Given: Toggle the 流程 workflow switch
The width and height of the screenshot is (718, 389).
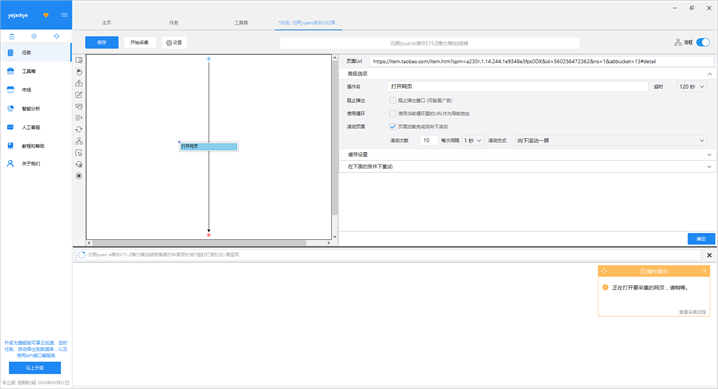Looking at the screenshot, I should (x=703, y=43).
